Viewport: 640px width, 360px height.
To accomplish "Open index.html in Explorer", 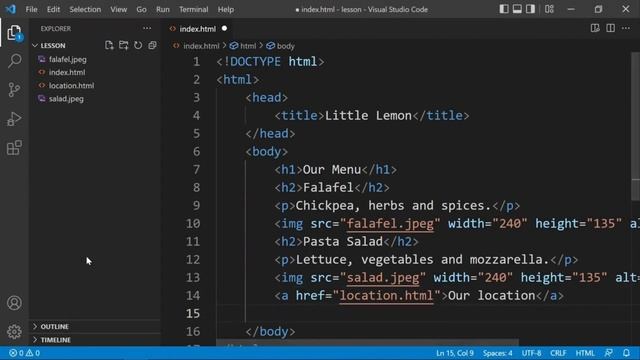I will click(67, 72).
